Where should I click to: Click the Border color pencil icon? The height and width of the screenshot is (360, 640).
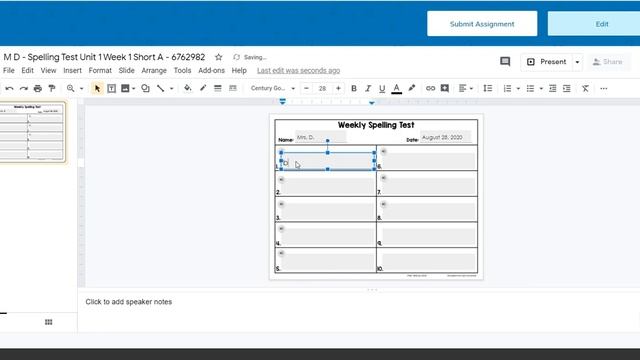[203, 89]
